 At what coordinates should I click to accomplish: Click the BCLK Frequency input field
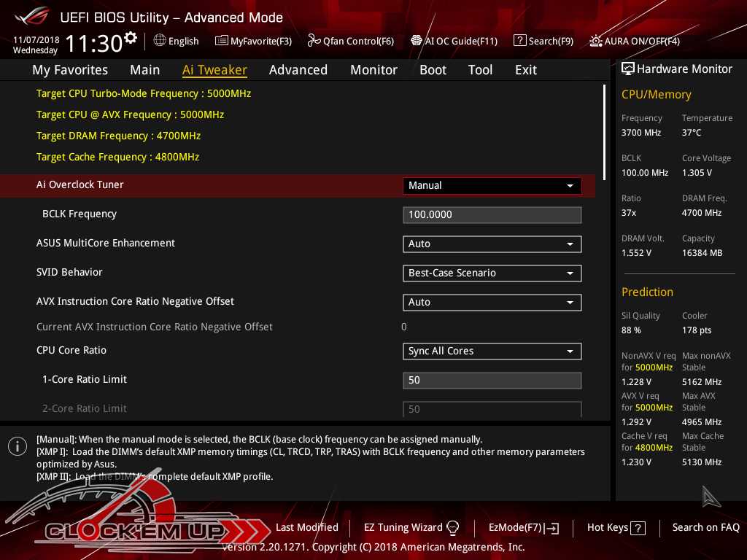pyautogui.click(x=492, y=215)
